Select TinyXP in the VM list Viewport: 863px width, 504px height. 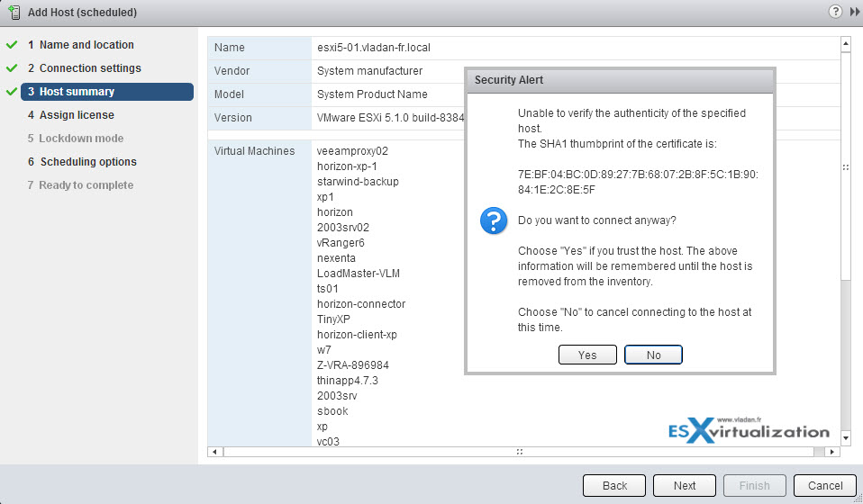pos(333,319)
